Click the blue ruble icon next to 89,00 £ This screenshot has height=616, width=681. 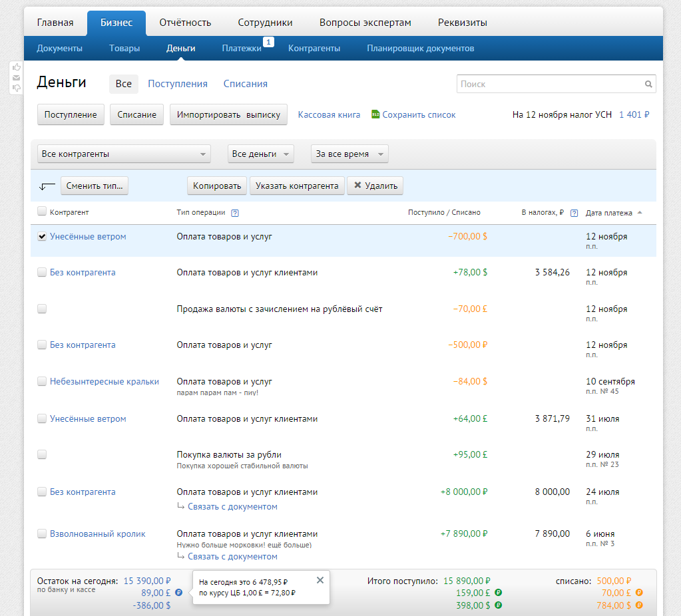(178, 593)
